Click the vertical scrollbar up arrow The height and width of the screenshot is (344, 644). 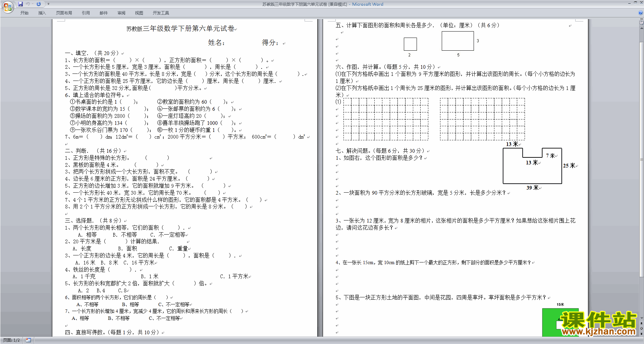coord(641,28)
